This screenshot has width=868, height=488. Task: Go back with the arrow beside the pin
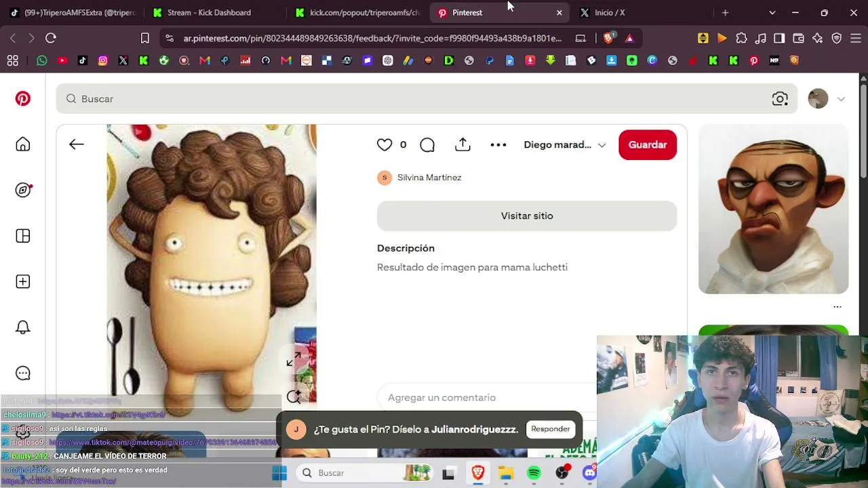click(x=77, y=144)
